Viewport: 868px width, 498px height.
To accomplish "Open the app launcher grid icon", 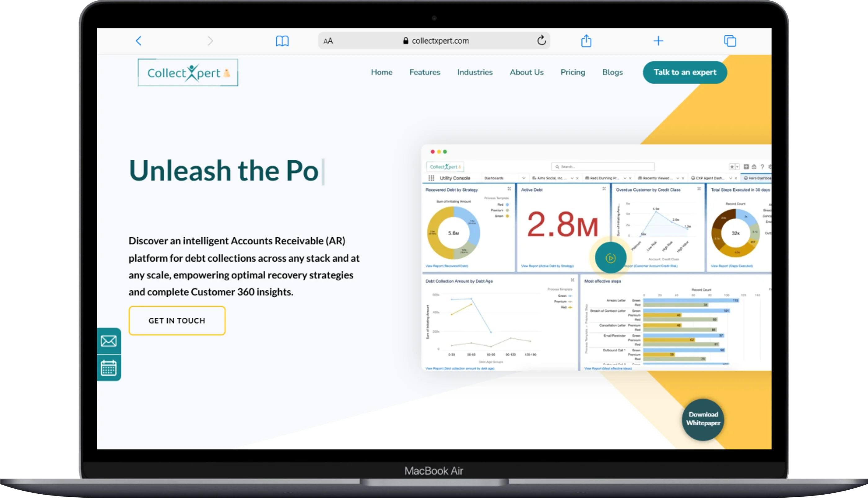I will pos(431,178).
